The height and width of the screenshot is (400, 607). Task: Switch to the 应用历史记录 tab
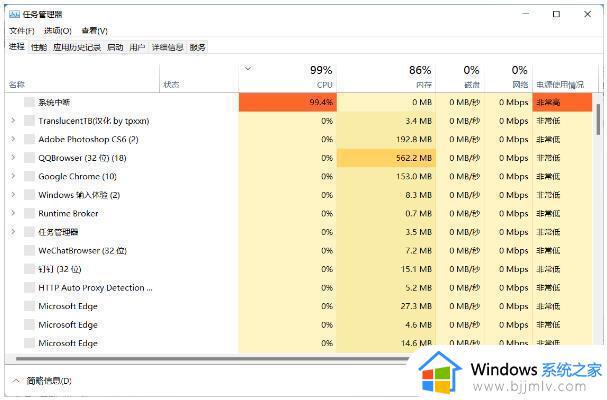click(77, 47)
